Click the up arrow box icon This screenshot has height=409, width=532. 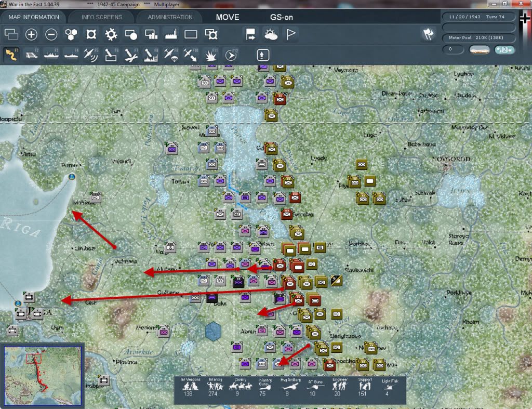(x=263, y=55)
